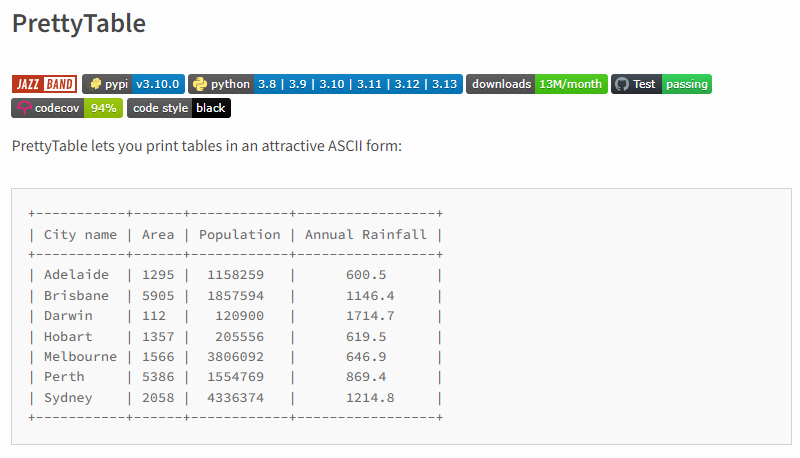Open the codecov 94% badge
800x458 pixels.
(67, 108)
